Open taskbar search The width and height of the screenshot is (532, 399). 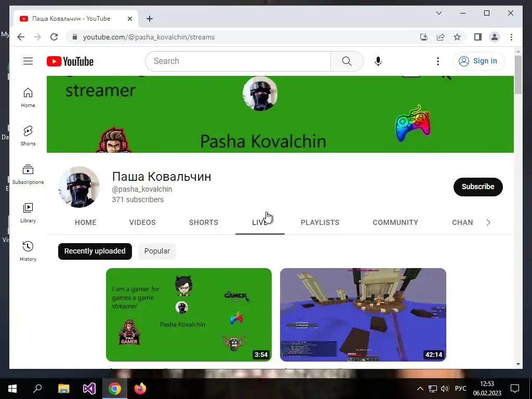[37, 389]
